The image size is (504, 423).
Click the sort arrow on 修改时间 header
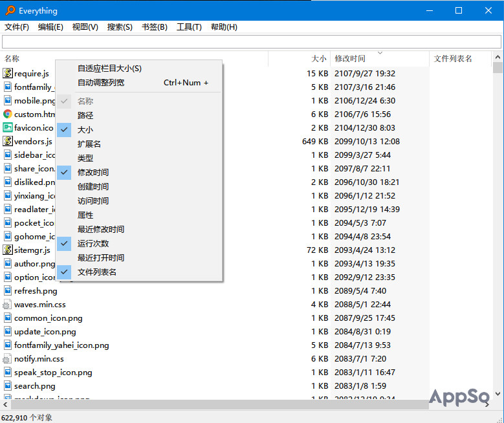tap(380, 53)
